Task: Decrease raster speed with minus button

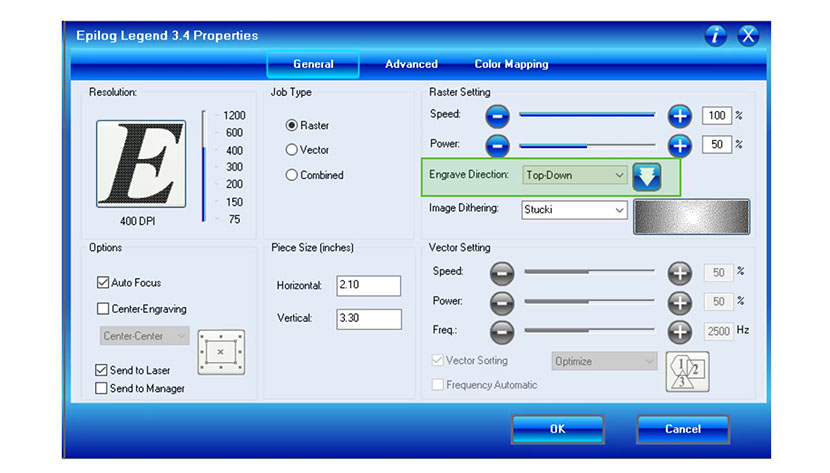Action: click(497, 116)
